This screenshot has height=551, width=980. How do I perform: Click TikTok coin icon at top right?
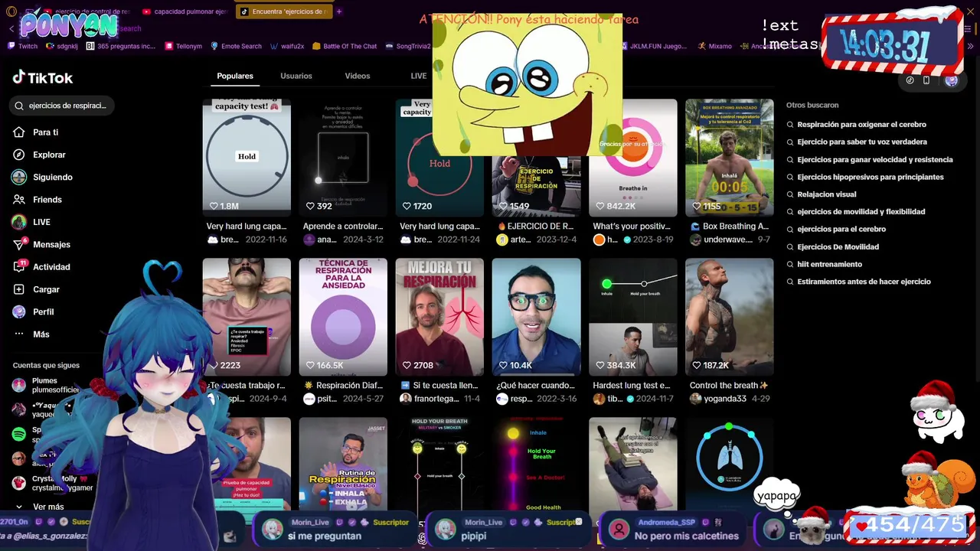pyautogui.click(x=910, y=80)
